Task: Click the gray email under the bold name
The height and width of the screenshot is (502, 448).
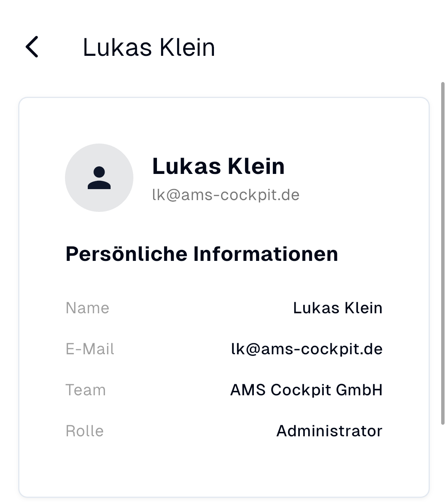Action: [x=226, y=195]
